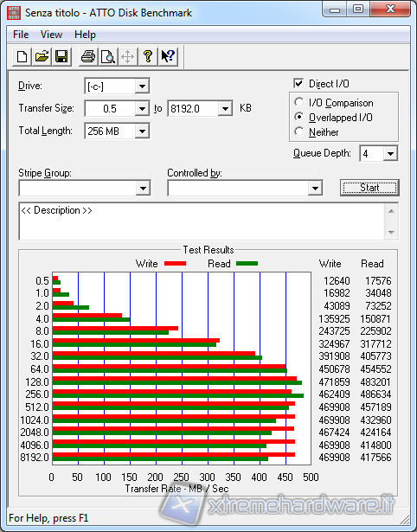Expand the Drive dropdown
Image resolution: width=417 pixels, height=532 pixels.
click(x=142, y=87)
